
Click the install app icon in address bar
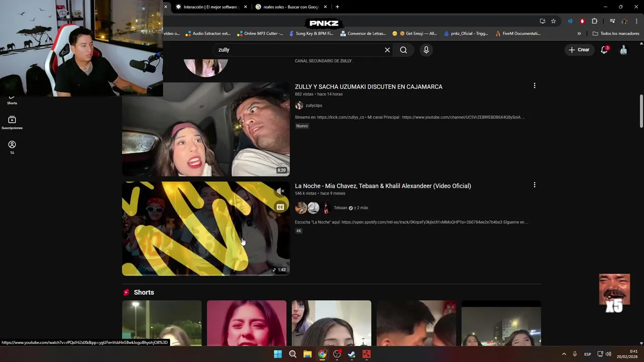542,21
